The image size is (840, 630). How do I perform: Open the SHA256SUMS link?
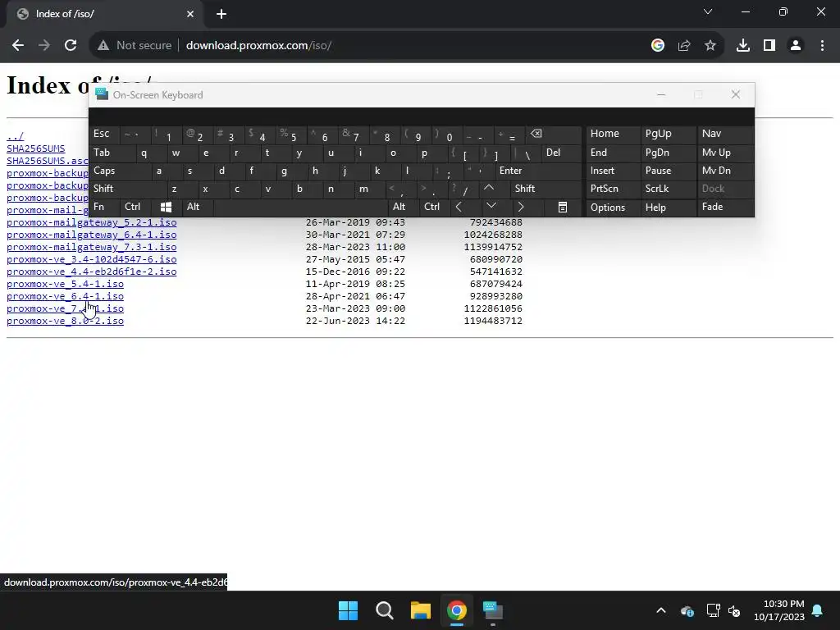35,148
